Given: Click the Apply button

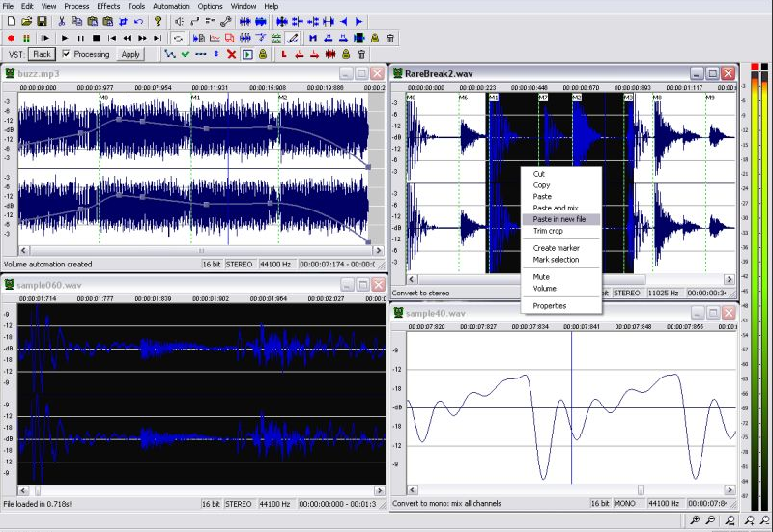Looking at the screenshot, I should click(130, 54).
